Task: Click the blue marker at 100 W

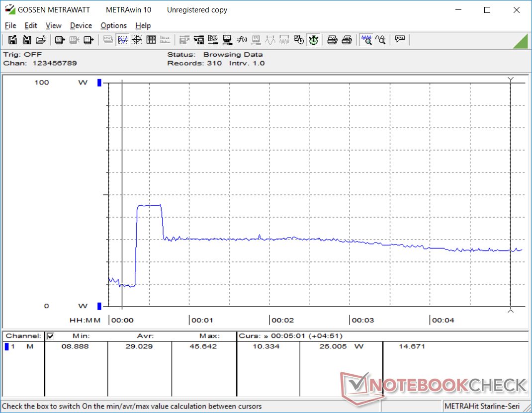Action: pyautogui.click(x=99, y=83)
